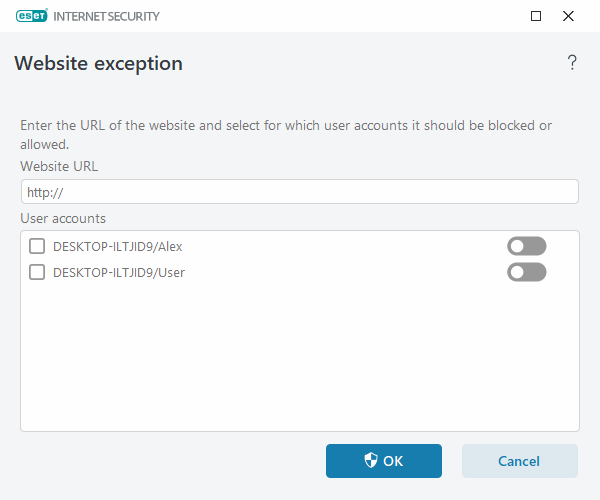Image resolution: width=600 pixels, height=500 pixels.
Task: Click the Website exception heading
Action: click(98, 64)
